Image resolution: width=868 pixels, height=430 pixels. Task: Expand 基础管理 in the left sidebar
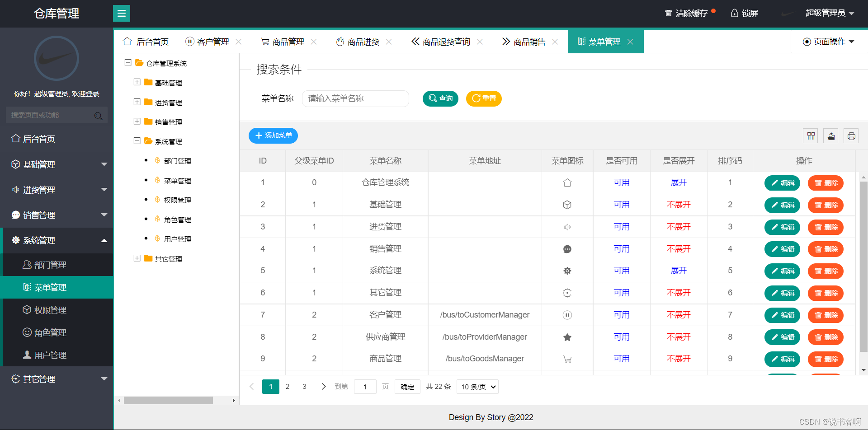point(57,164)
